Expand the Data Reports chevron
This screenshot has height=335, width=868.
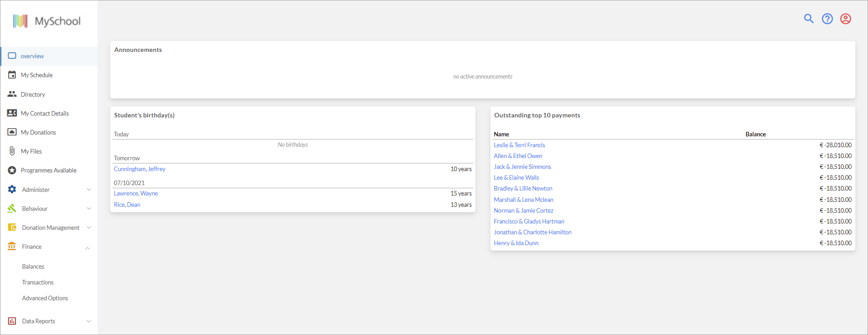tap(89, 321)
